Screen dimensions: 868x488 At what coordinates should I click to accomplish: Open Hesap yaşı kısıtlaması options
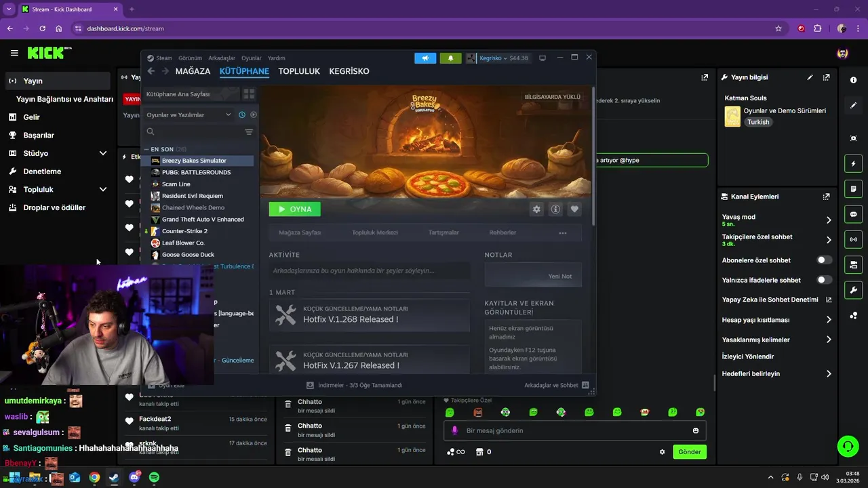click(x=776, y=320)
